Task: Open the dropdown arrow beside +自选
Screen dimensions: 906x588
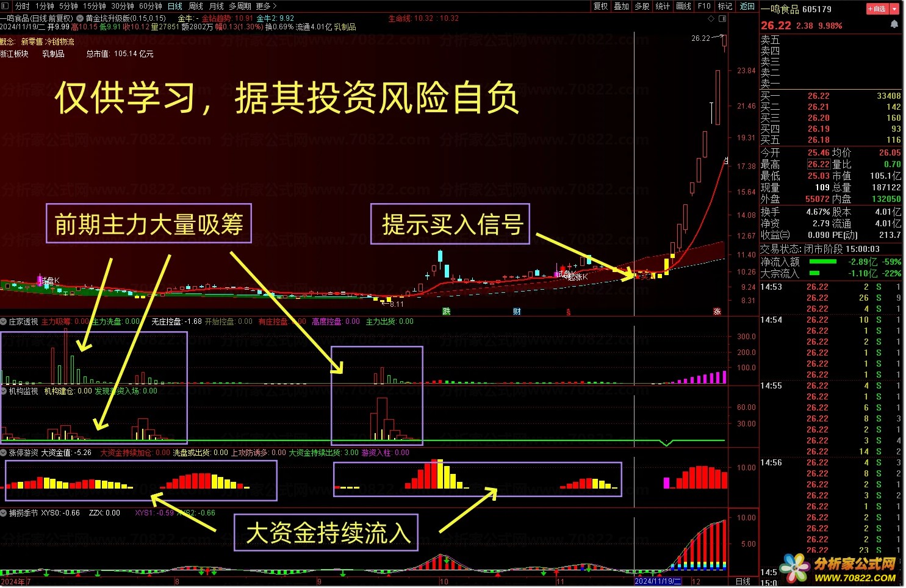Action: tap(896, 9)
